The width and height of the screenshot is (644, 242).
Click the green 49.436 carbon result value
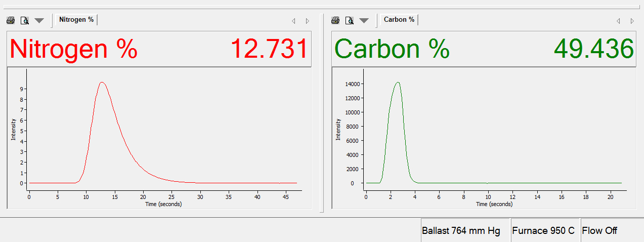click(x=593, y=49)
